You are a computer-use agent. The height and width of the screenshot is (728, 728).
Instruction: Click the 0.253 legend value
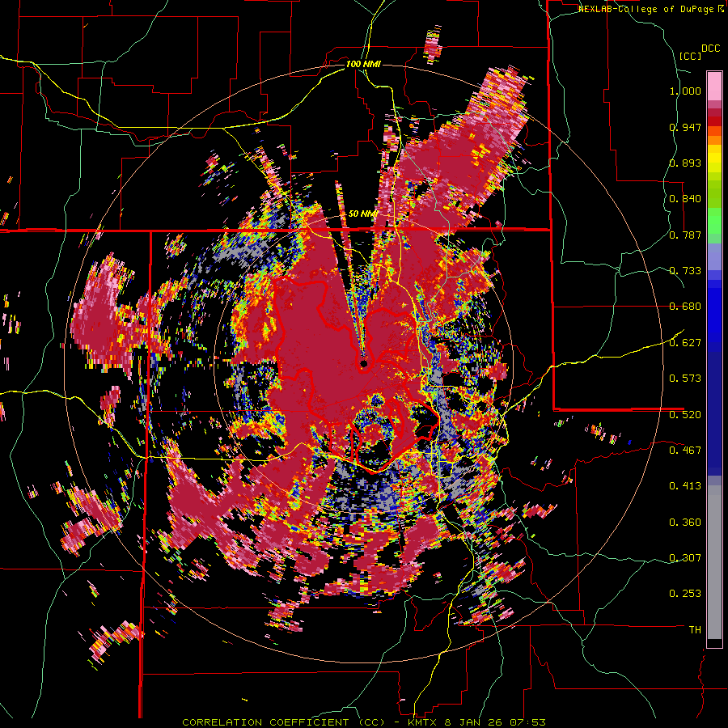pos(685,594)
